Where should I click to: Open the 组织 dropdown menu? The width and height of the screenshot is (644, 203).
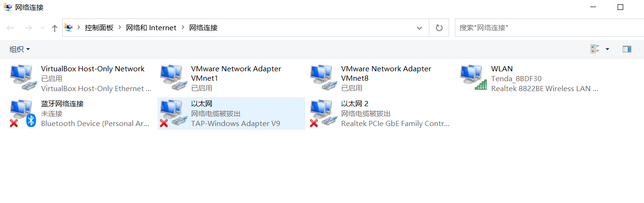point(20,49)
